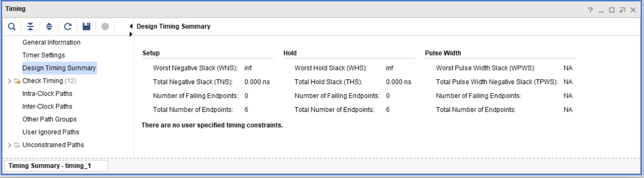
Task: Select User Ignored Paths
Action: click(x=51, y=132)
